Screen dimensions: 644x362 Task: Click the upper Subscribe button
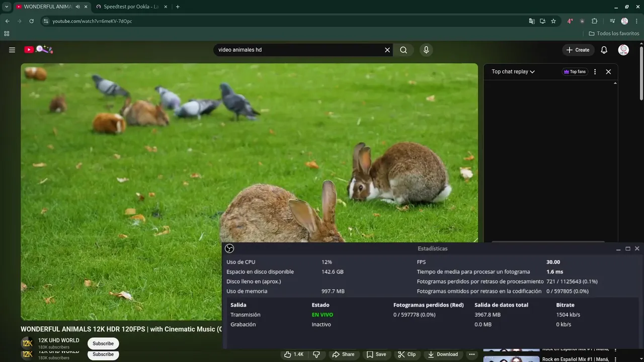point(103,343)
